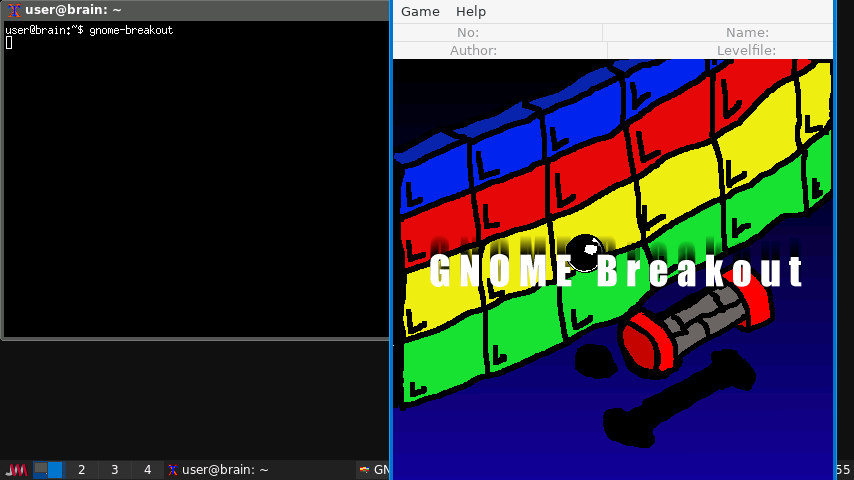Click the JWM start menu icon

coord(16,470)
